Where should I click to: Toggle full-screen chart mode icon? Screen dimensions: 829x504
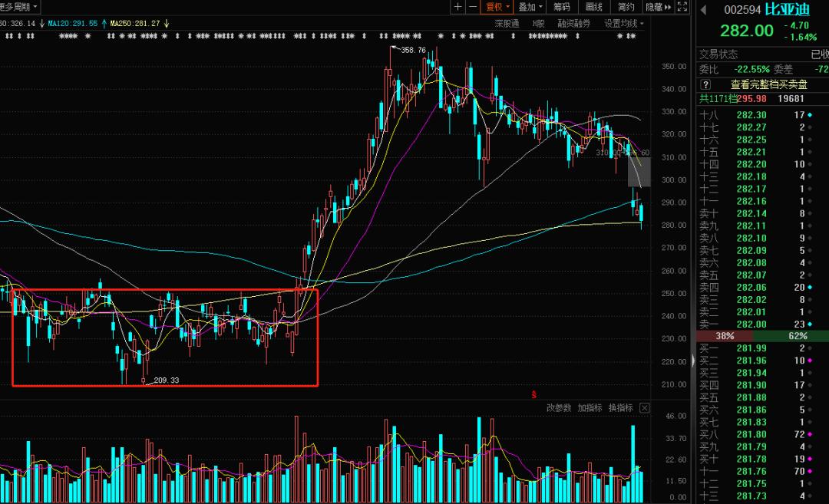point(682,7)
